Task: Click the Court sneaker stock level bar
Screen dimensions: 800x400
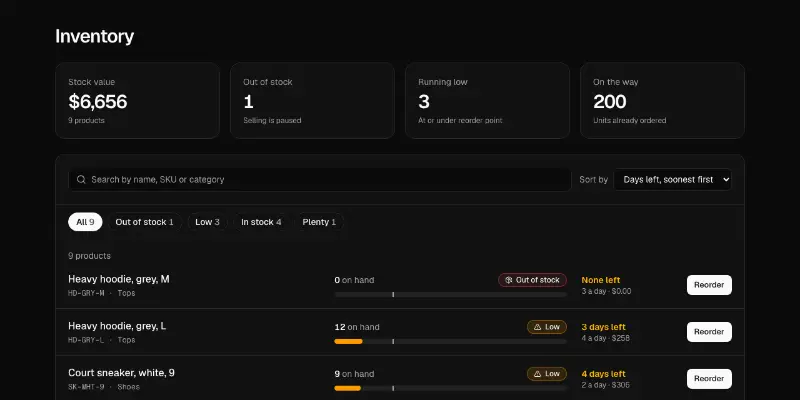Action: (x=451, y=388)
